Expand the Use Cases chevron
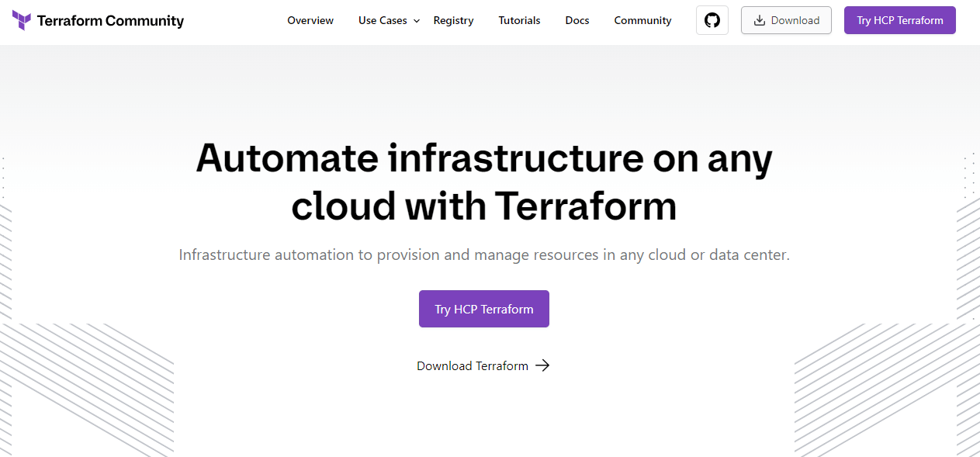The height and width of the screenshot is (457, 980). [x=417, y=21]
